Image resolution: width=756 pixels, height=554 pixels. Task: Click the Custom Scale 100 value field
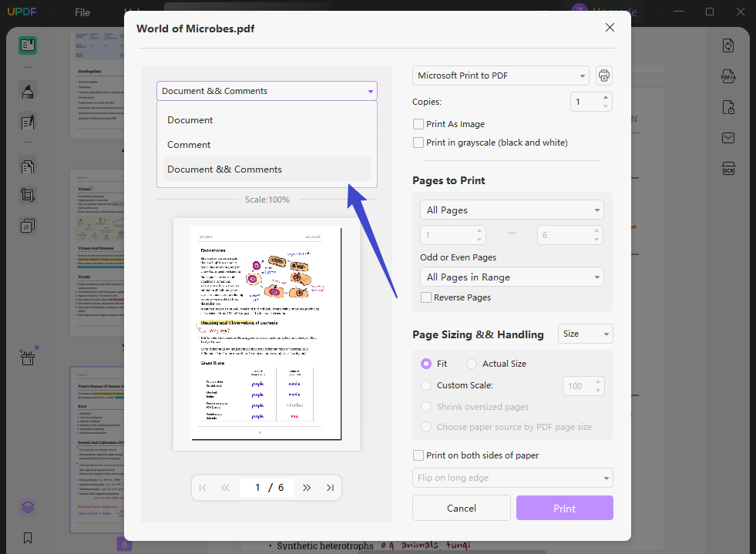(578, 386)
